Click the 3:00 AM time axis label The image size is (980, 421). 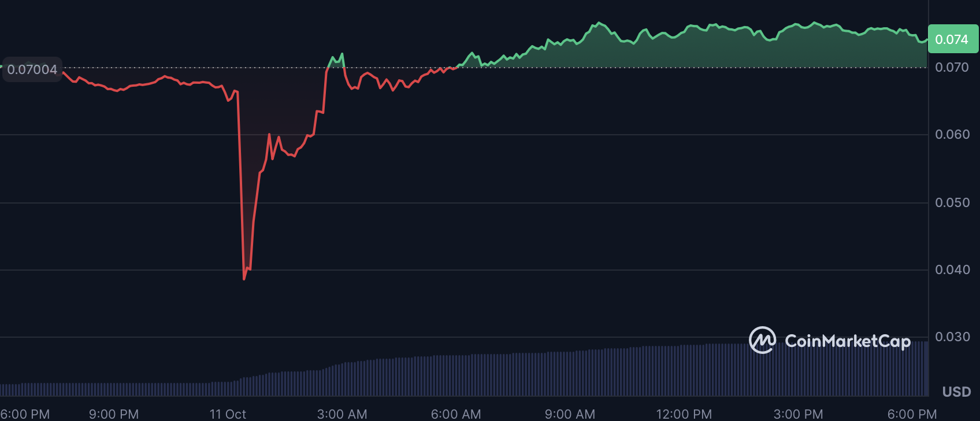[x=342, y=414]
